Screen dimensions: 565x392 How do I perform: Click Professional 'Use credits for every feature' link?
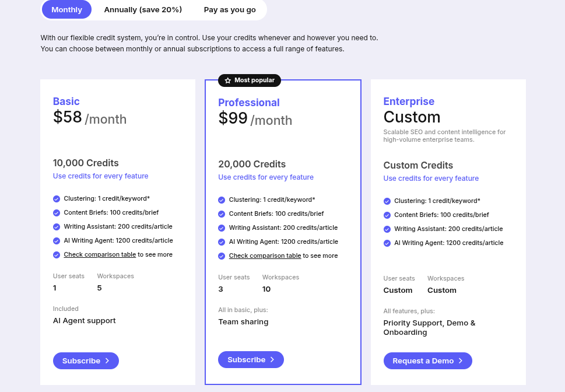(x=266, y=177)
